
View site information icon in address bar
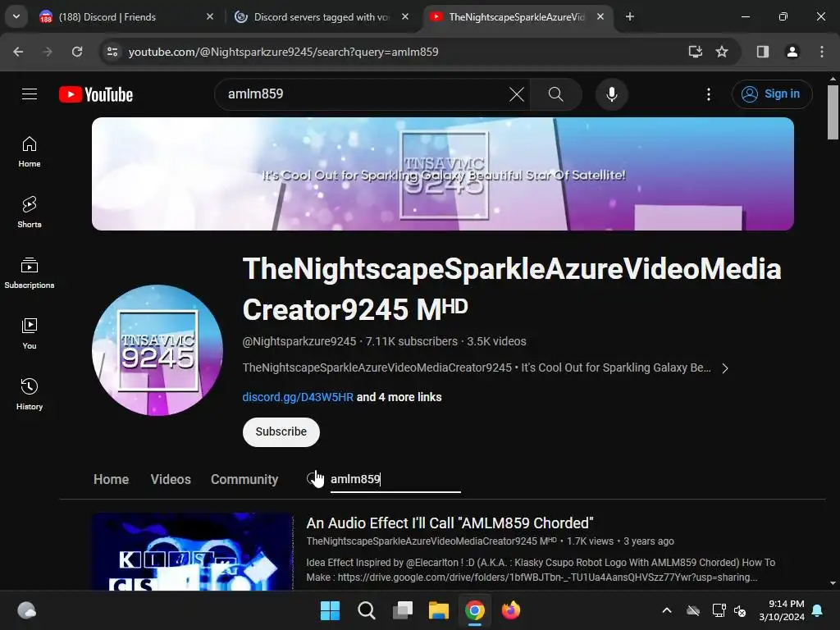click(112, 52)
